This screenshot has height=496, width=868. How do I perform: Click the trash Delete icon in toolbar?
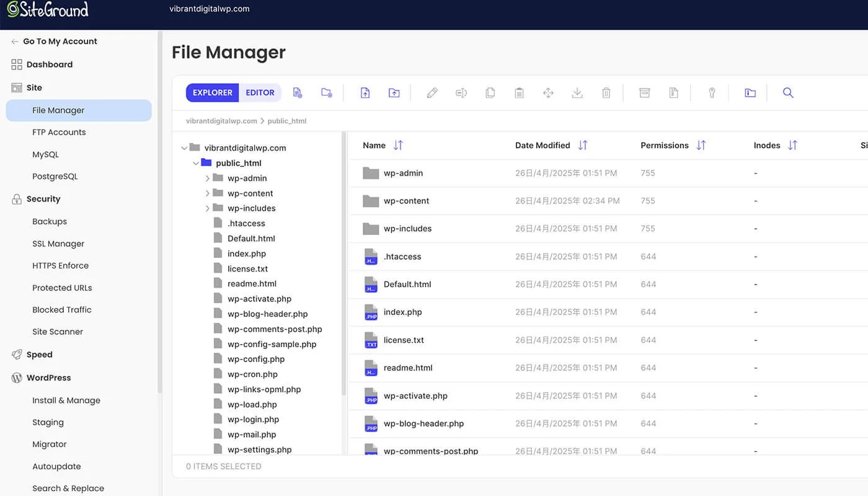coord(606,93)
